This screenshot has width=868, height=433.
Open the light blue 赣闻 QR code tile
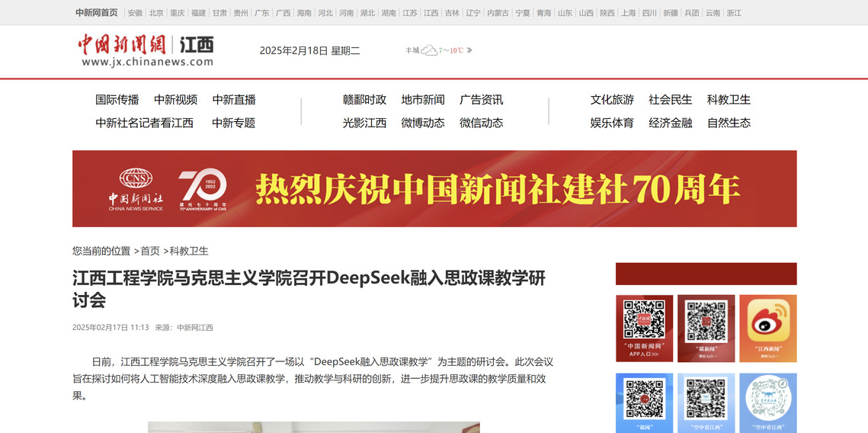644,403
